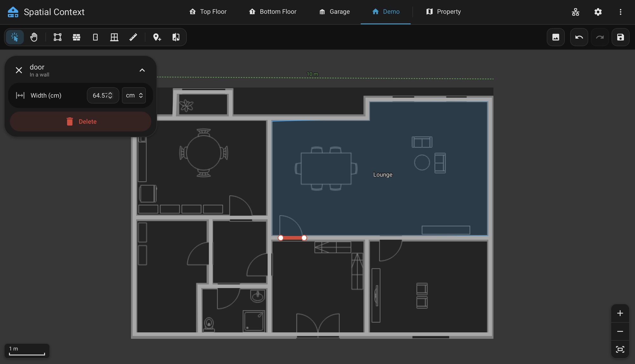Open the network hierarchy icon
Image resolution: width=635 pixels, height=364 pixels.
(x=576, y=12)
